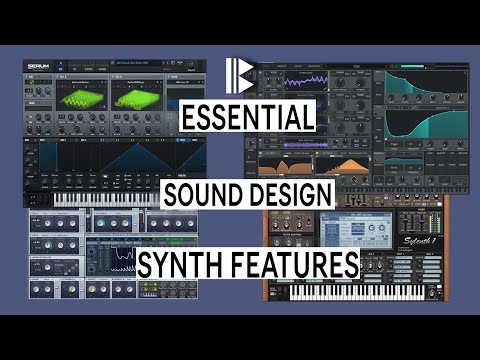This screenshot has height=360, width=480.
Task: Click Sylenth1's piano keyboard
Action: click(357, 293)
